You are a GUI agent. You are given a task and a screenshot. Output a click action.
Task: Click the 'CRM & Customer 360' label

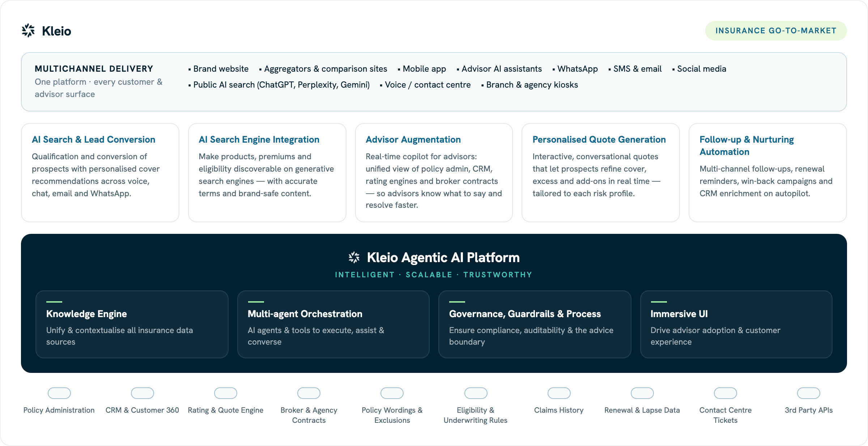[x=142, y=410]
